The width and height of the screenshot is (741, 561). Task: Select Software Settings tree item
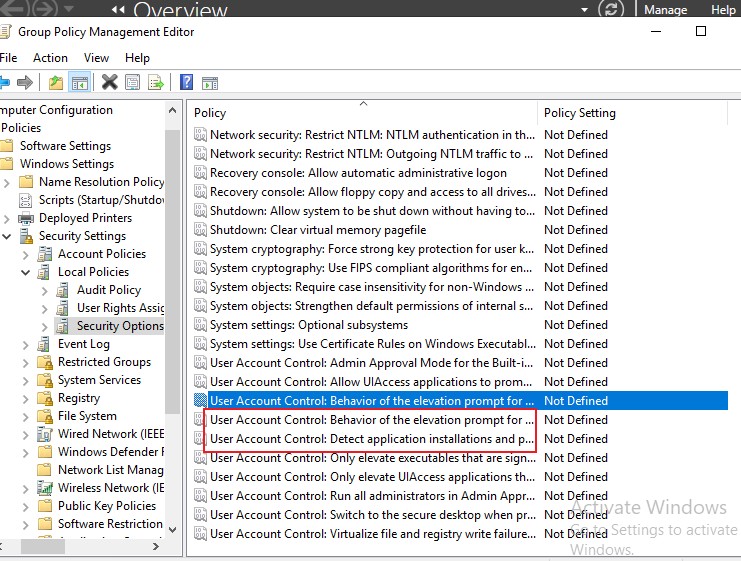[x=65, y=146]
